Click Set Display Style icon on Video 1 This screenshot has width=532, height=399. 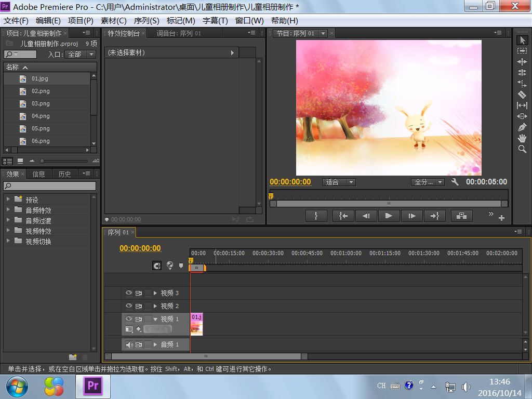[x=129, y=329]
